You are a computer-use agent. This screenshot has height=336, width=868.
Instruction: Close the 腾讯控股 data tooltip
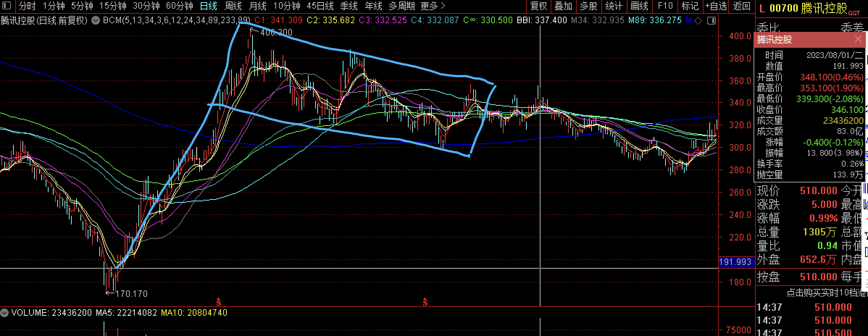coord(858,39)
